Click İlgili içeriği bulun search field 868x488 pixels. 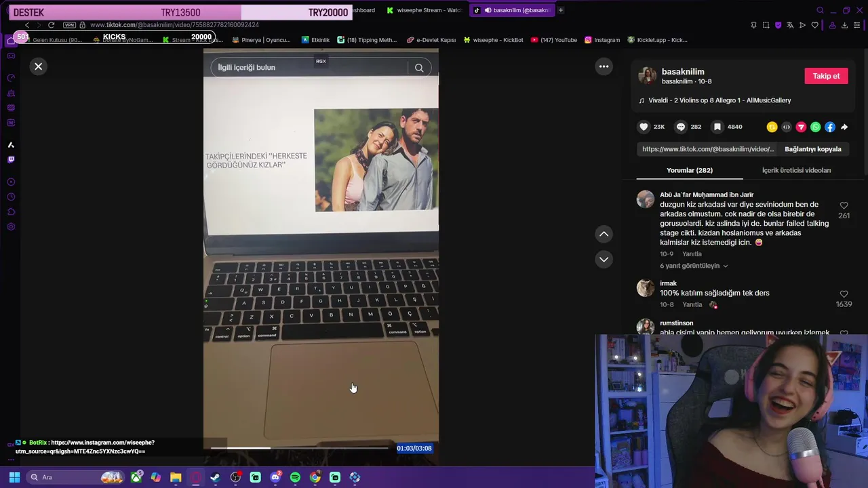310,68
